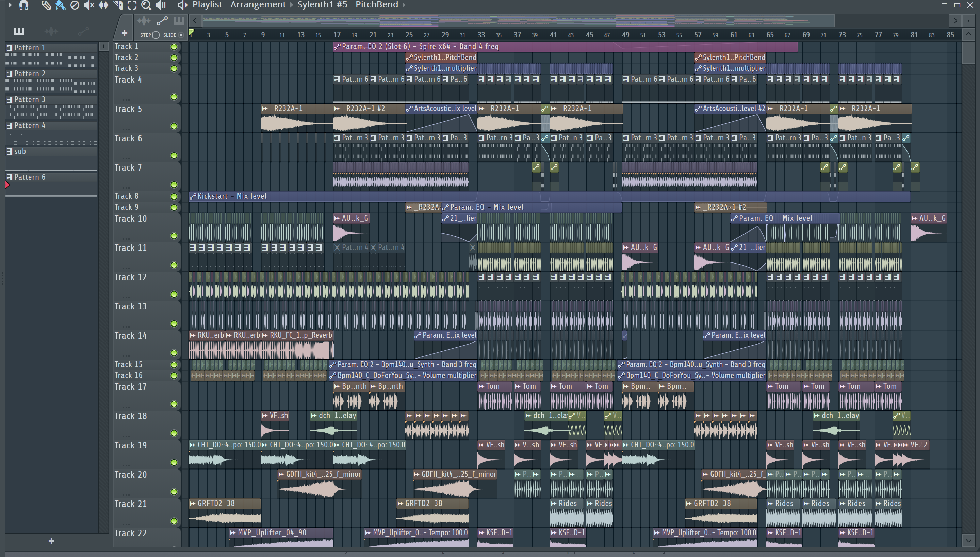980x557 pixels.
Task: Select the Slice tool
Action: tap(118, 5)
